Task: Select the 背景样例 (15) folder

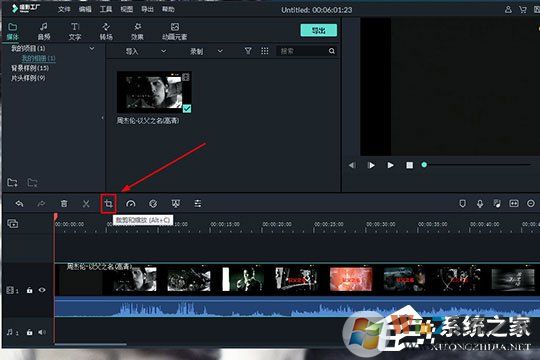Action: pyautogui.click(x=30, y=68)
